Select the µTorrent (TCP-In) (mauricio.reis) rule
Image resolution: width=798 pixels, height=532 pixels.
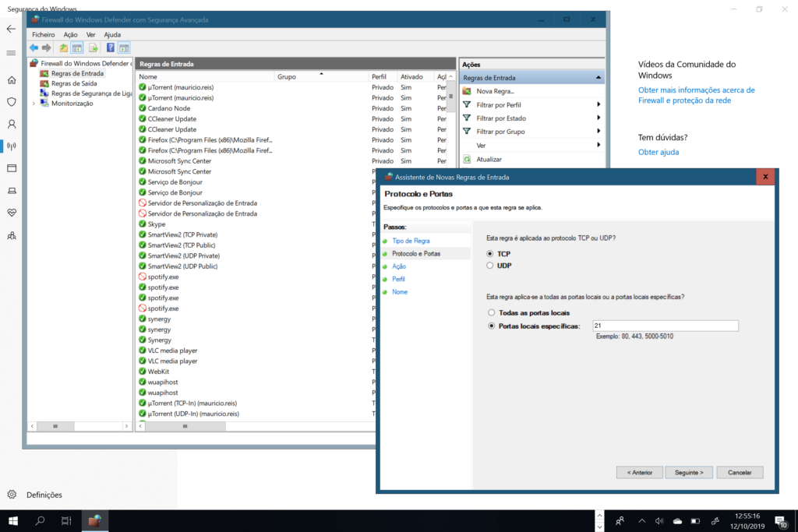point(192,403)
